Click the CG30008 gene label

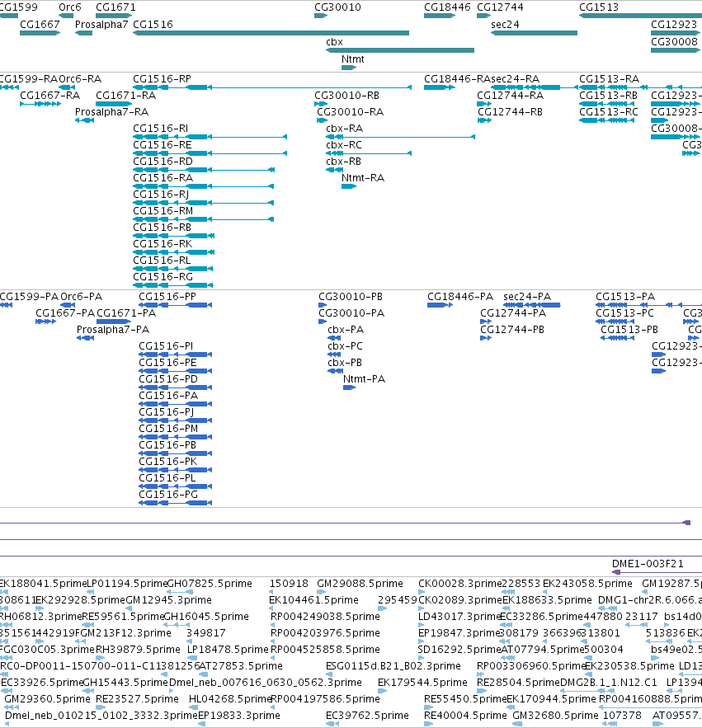(674, 42)
